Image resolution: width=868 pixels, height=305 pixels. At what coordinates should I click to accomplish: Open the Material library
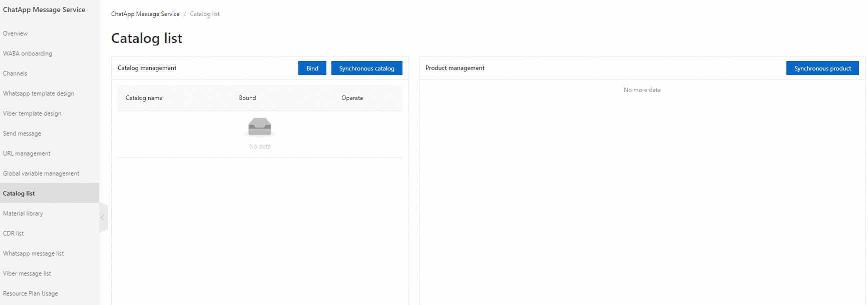click(23, 213)
